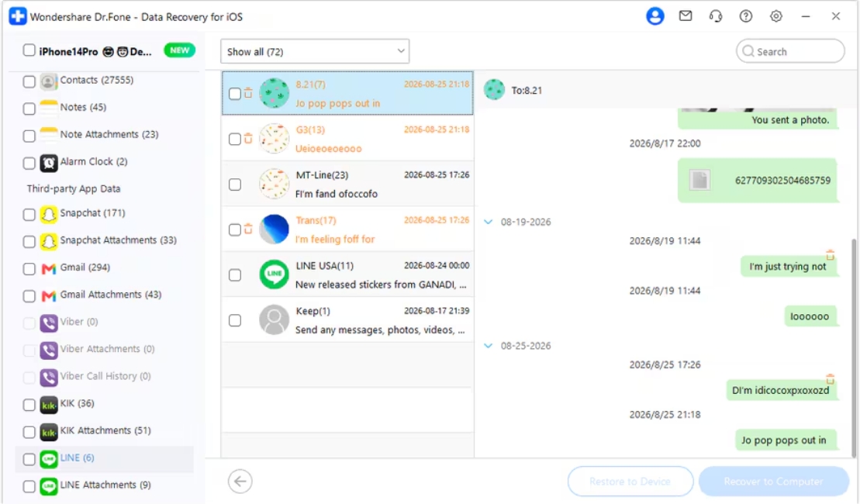This screenshot has height=504, width=860.
Task: Open the Show all (72) dropdown
Action: (315, 51)
